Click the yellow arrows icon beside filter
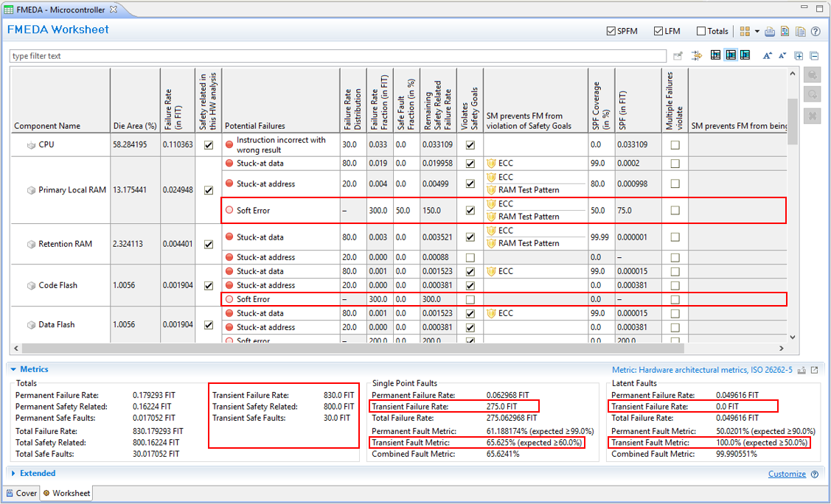The width and height of the screenshot is (831, 504). (x=695, y=56)
